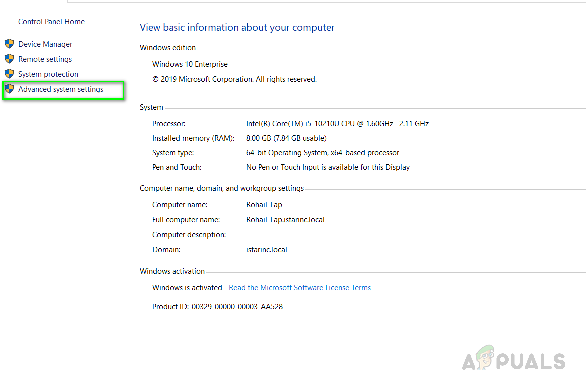Read the Microsoft Software License Terms

[300, 288]
